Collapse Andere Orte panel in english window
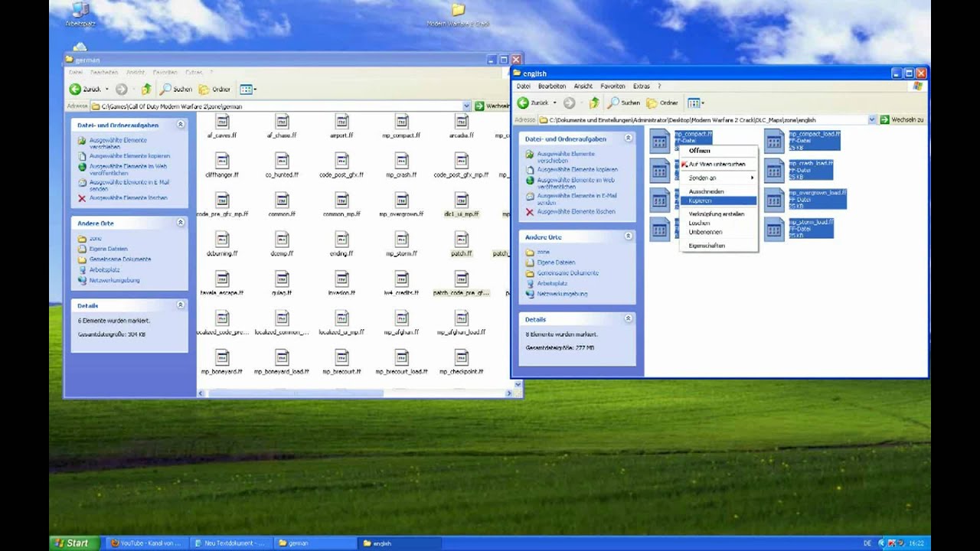Screen dimensions: 980x551 pyautogui.click(x=628, y=236)
